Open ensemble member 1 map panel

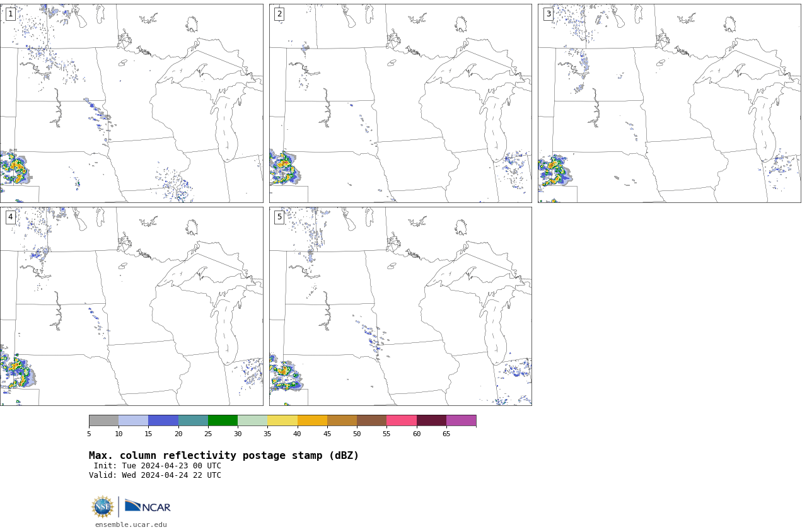[131, 103]
